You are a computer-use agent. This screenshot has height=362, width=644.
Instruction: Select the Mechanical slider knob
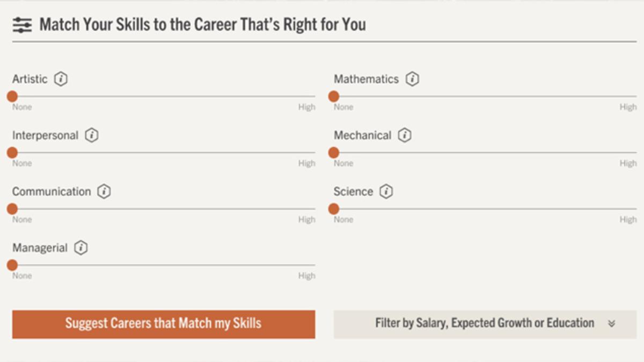(334, 153)
